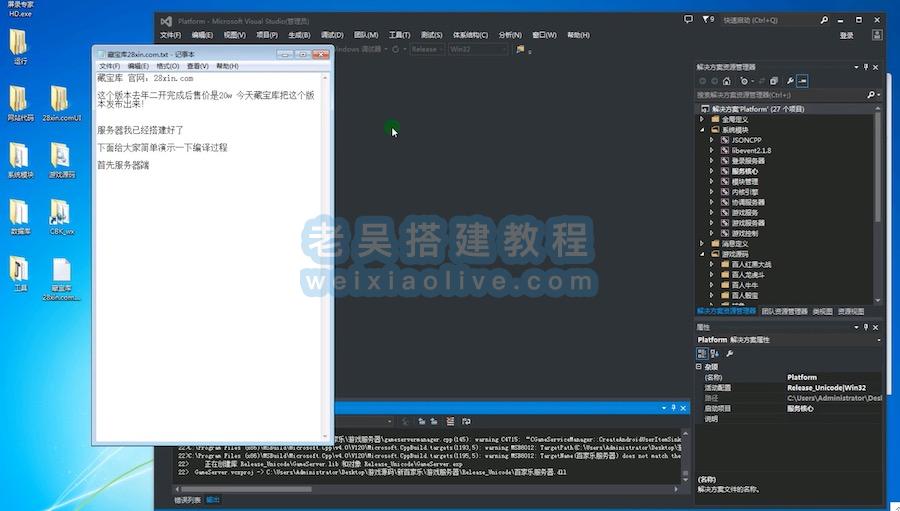900x511 pixels.
Task: Switch to the 错误列表 tab below Output
Action: click(188, 500)
